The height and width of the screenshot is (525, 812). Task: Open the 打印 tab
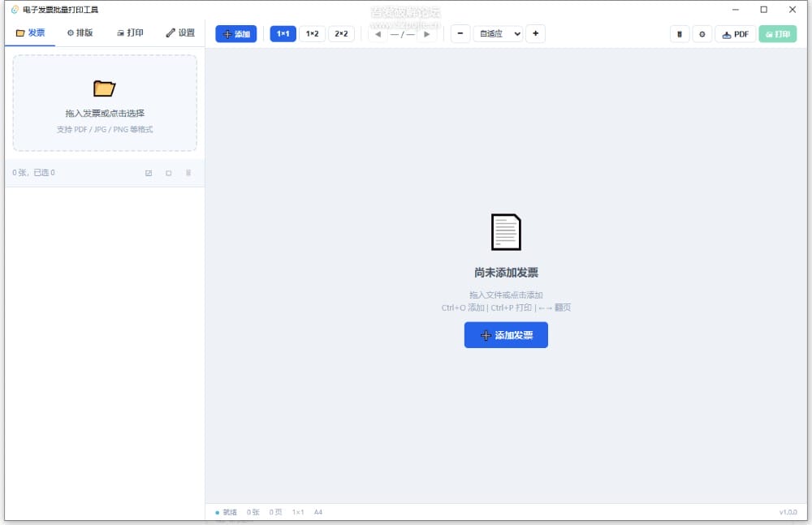click(x=130, y=32)
